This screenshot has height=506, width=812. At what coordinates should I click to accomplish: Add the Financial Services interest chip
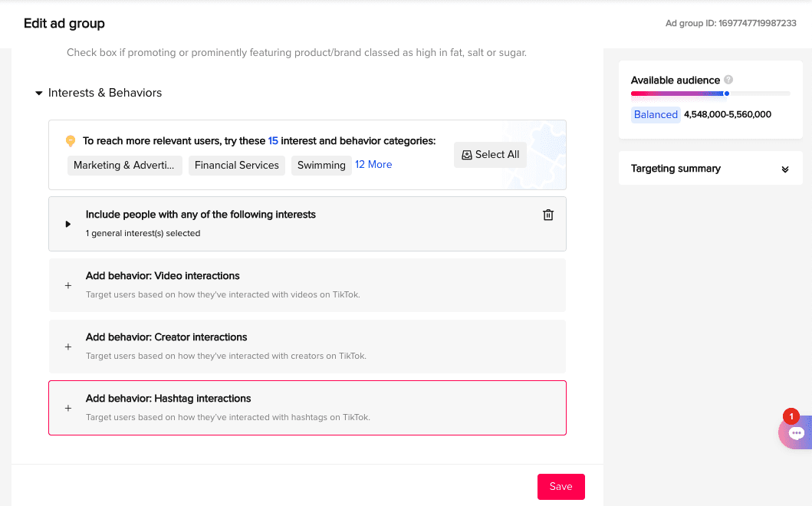[237, 165]
